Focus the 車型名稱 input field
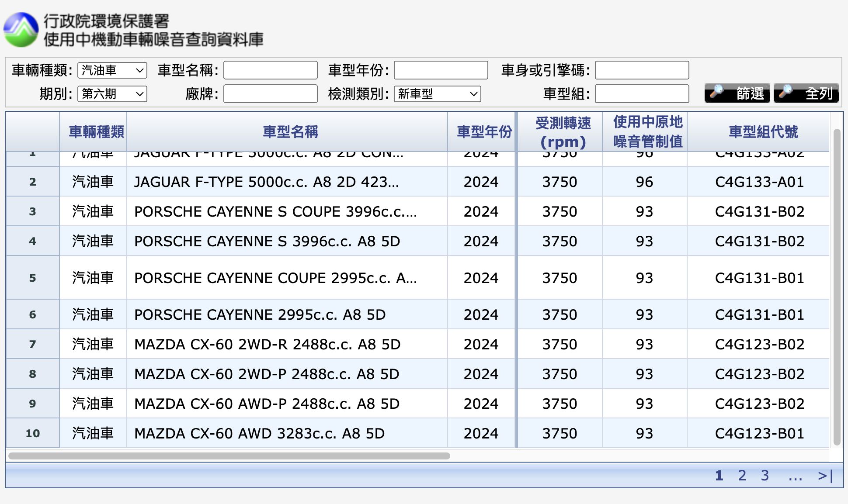The image size is (848, 504). (271, 70)
